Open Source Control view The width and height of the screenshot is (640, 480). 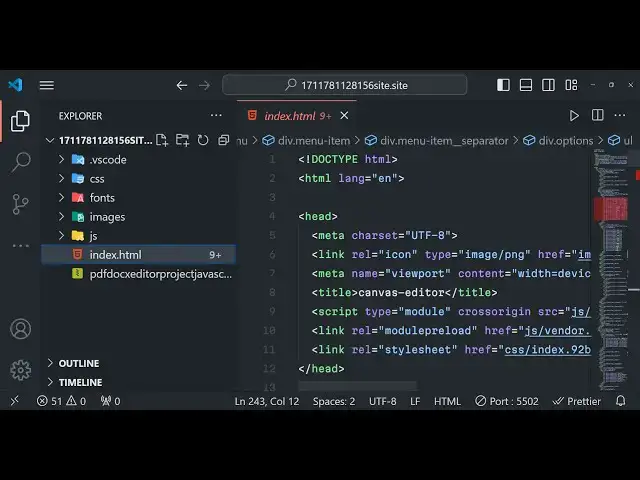[20, 204]
